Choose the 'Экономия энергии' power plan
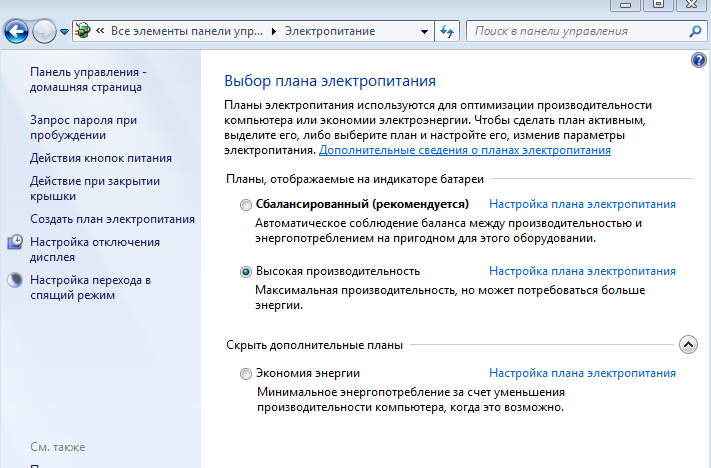The image size is (711, 468). point(246,373)
